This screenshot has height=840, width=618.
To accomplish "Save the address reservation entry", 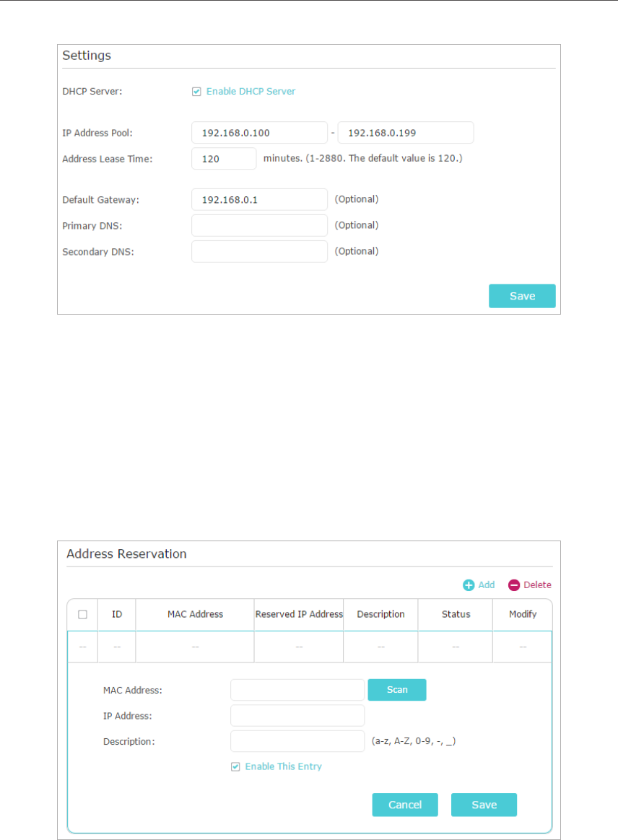I will click(484, 805).
